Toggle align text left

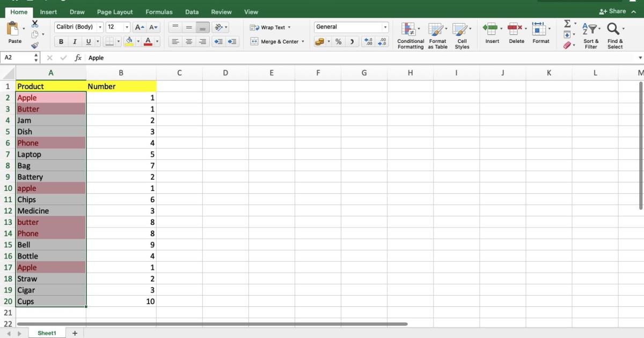(175, 41)
